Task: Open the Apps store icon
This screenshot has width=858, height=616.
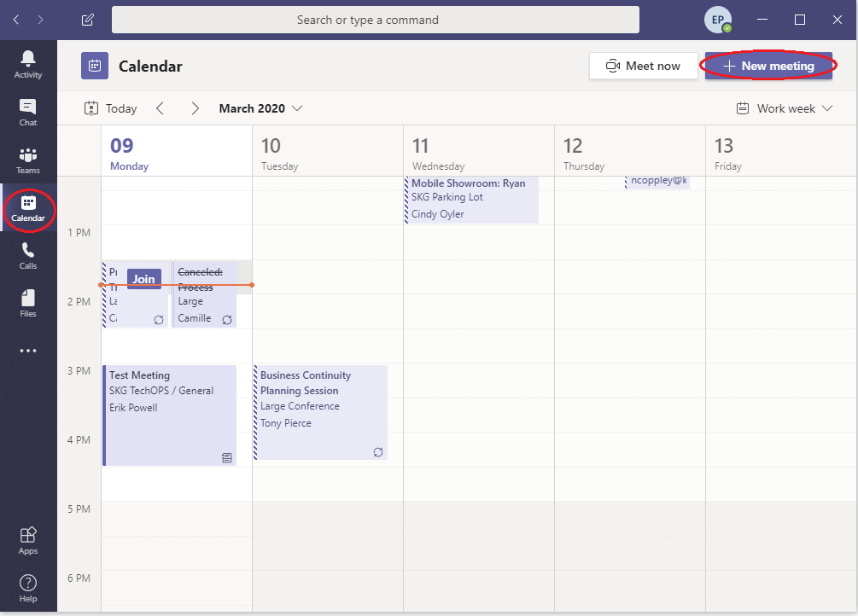Action: 28,540
